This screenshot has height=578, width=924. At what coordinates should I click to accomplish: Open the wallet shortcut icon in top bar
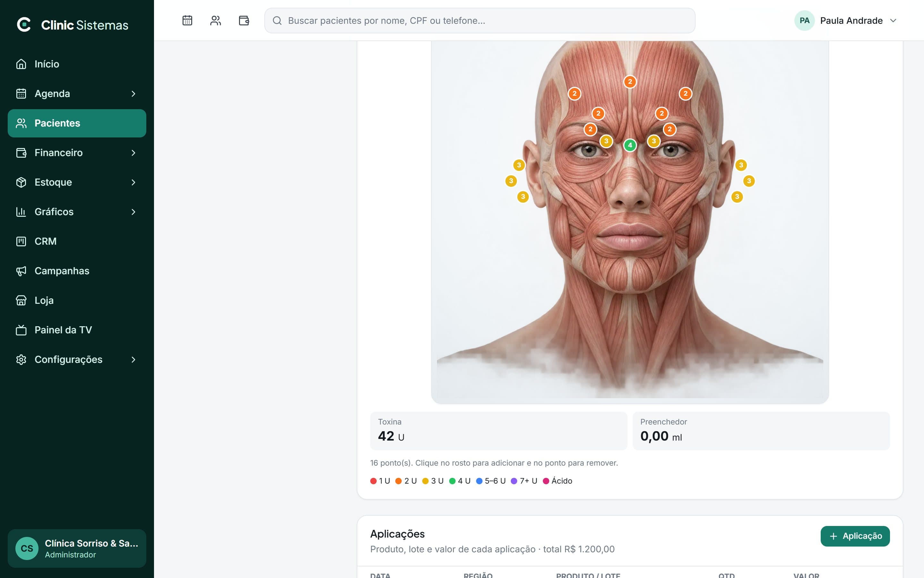(x=244, y=20)
